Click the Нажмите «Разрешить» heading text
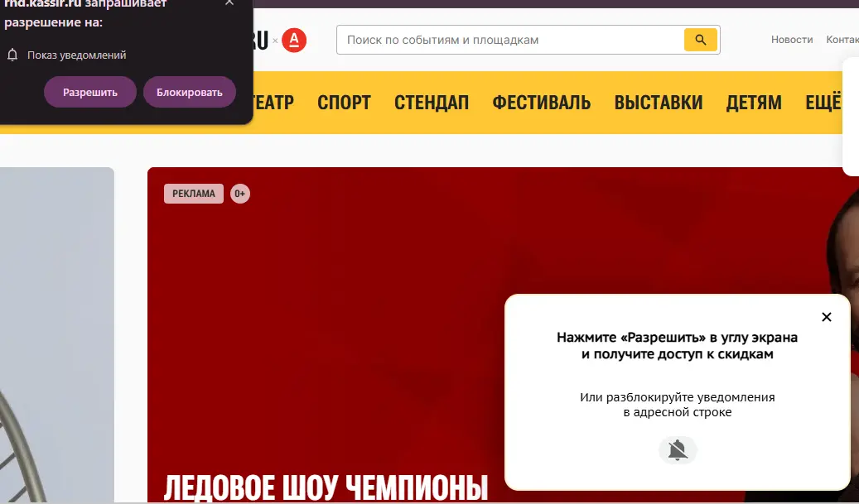The width and height of the screenshot is (859, 504). coord(677,345)
